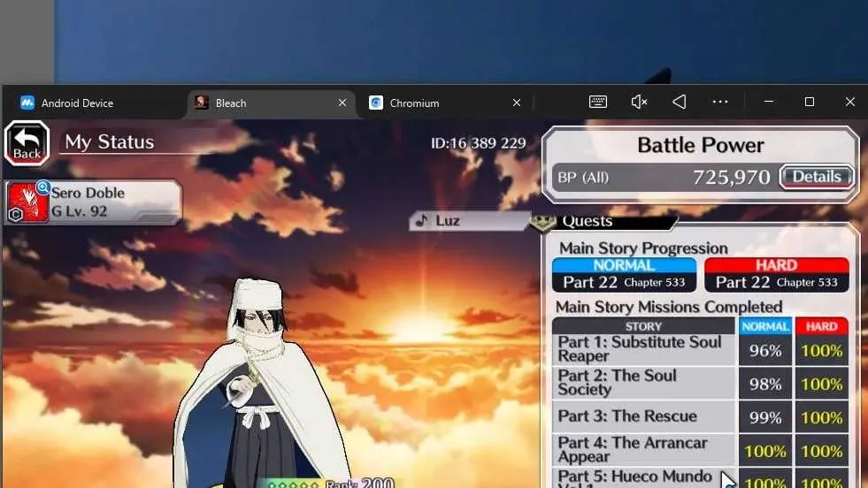Select 'Part 3: The Rescue' row

tap(643, 416)
